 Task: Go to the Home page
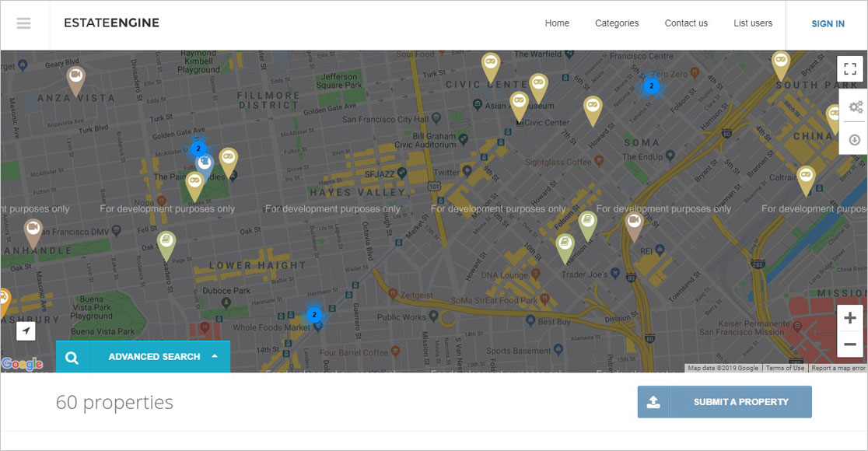click(x=557, y=23)
